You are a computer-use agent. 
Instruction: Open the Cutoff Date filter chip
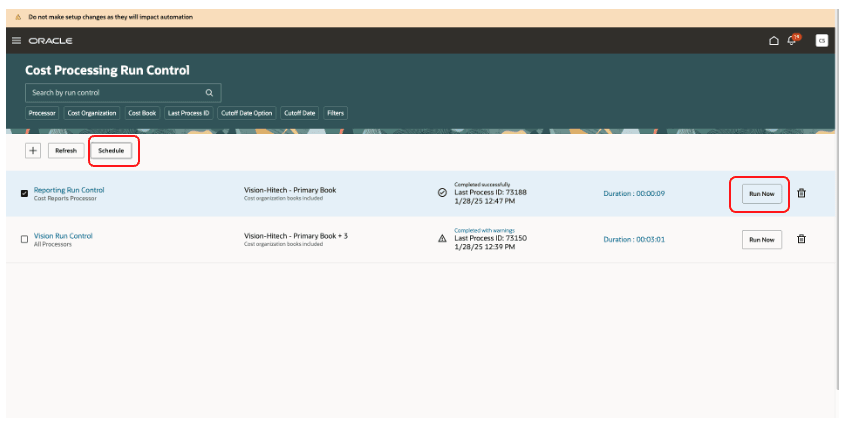point(300,113)
